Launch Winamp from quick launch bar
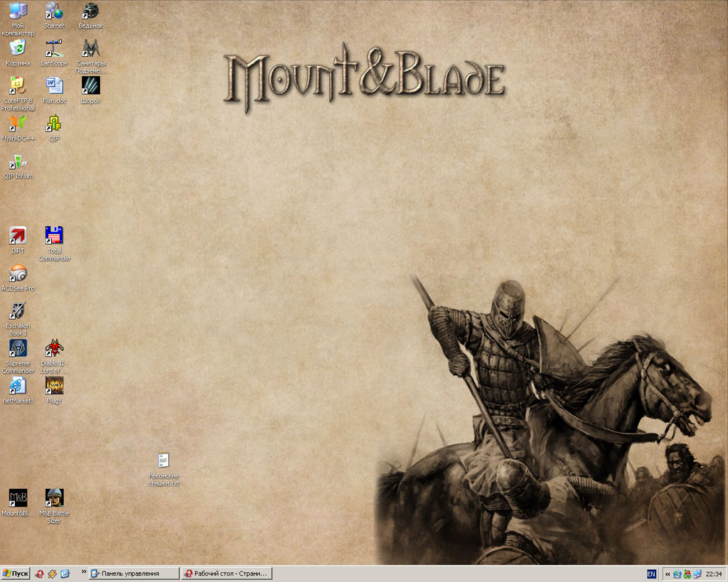 pyautogui.click(x=52, y=574)
